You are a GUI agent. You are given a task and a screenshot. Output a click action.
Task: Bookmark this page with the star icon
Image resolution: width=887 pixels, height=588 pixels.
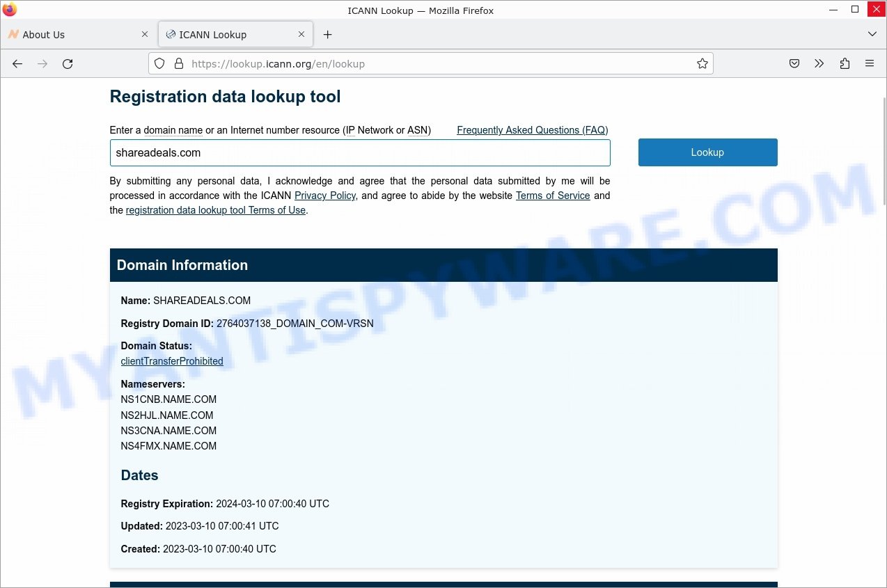pos(702,64)
